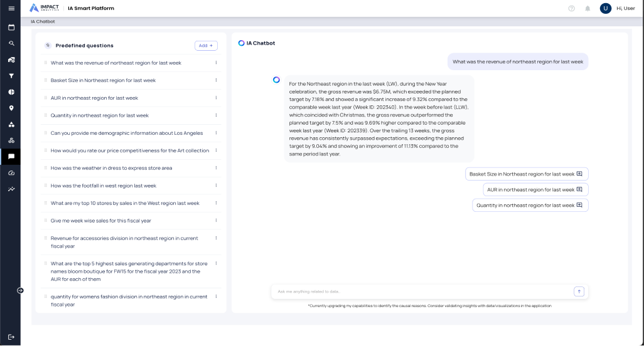The image size is (644, 346).
Task: Open the hamburger menu in the top-left
Action: (11, 8)
